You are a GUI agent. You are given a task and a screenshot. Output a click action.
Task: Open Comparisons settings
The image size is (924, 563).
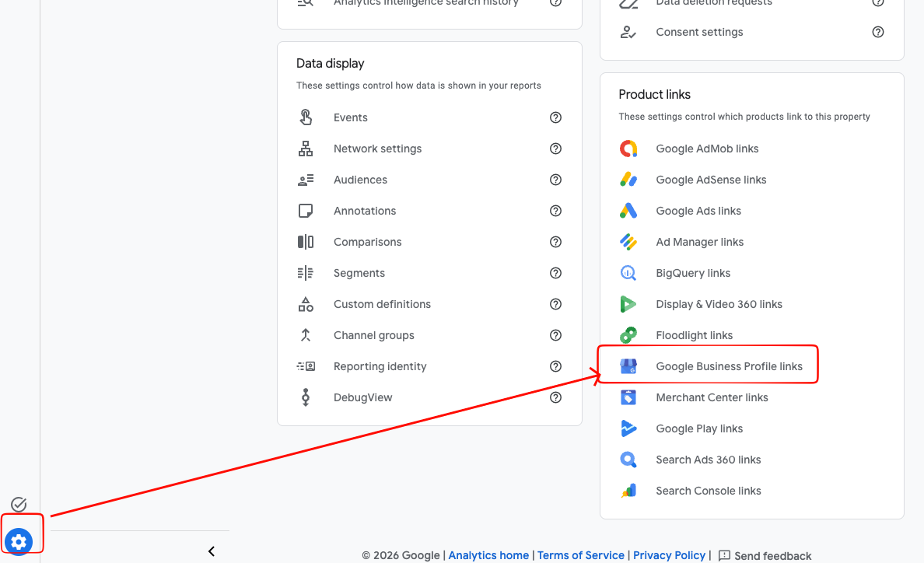pyautogui.click(x=368, y=242)
